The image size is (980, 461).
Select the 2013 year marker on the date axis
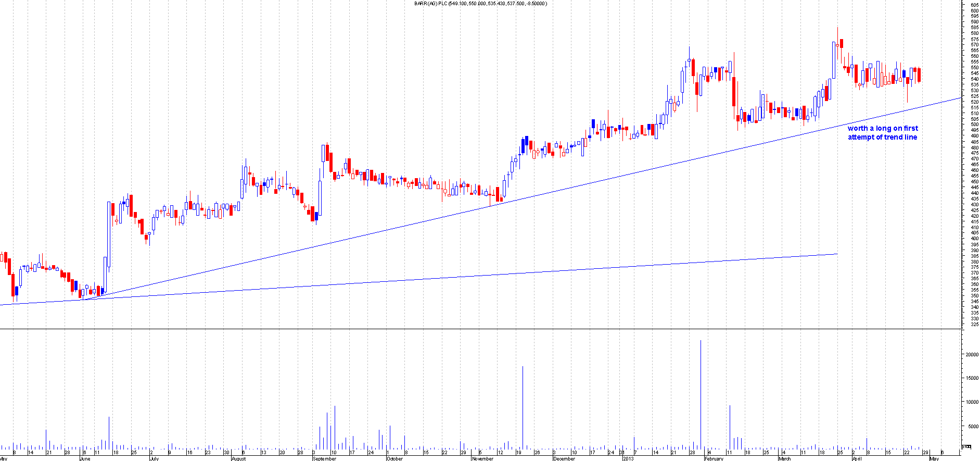tap(629, 458)
